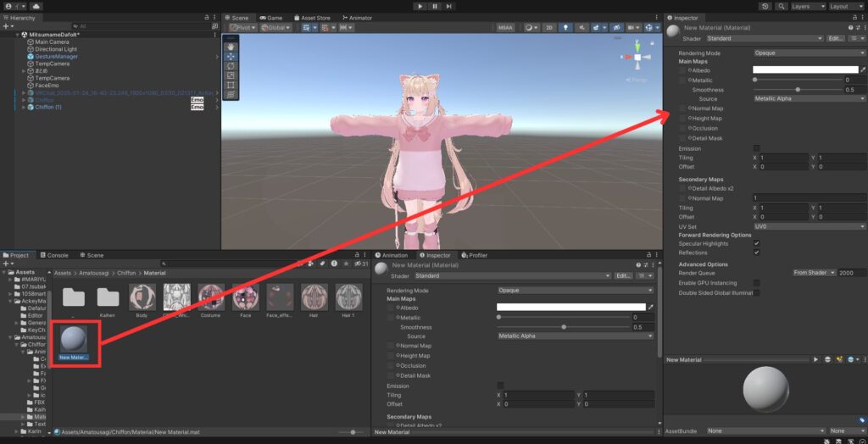
Task: Switch to the Console tab
Action: [58, 255]
